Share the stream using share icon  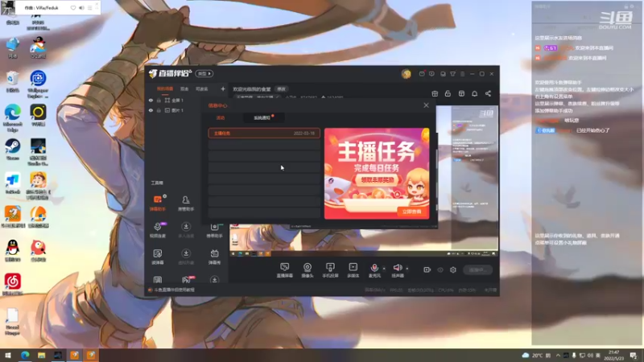click(488, 93)
